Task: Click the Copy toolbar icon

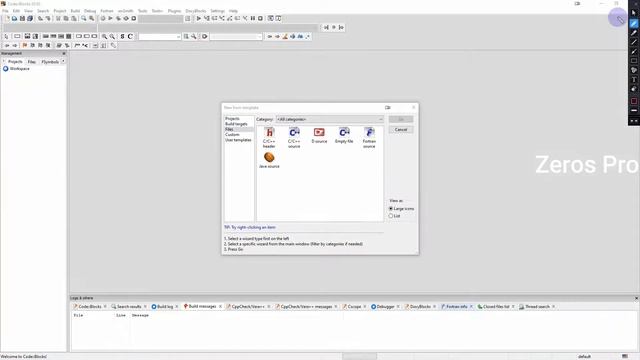Action: click(66, 18)
